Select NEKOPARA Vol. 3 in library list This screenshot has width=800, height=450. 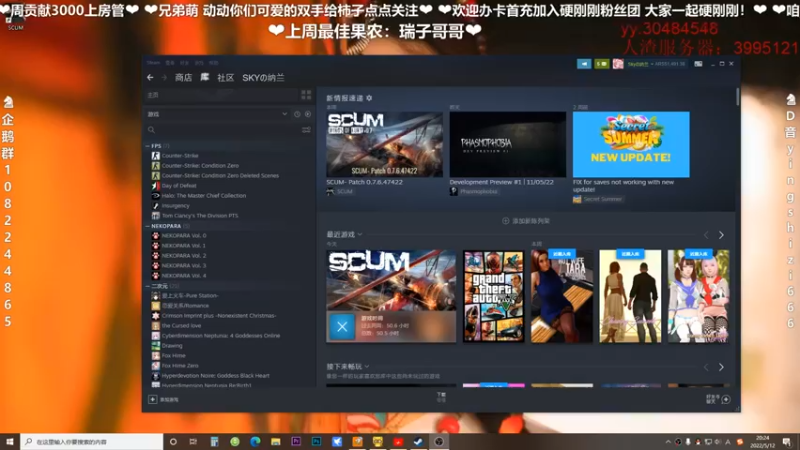click(184, 266)
